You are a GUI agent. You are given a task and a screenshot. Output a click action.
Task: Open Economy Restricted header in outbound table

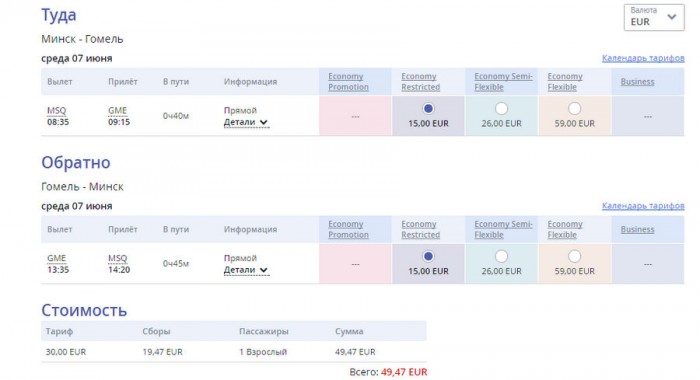click(421, 82)
